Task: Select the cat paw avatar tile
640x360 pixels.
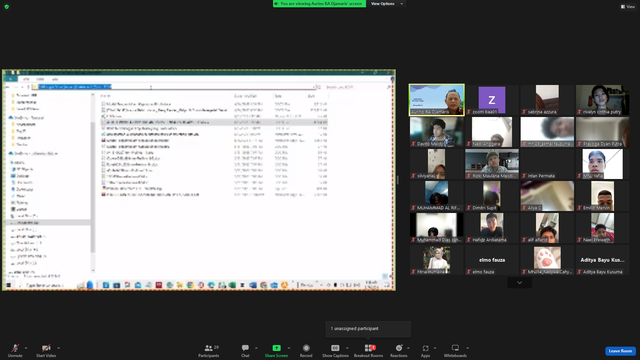Action: (x=547, y=260)
